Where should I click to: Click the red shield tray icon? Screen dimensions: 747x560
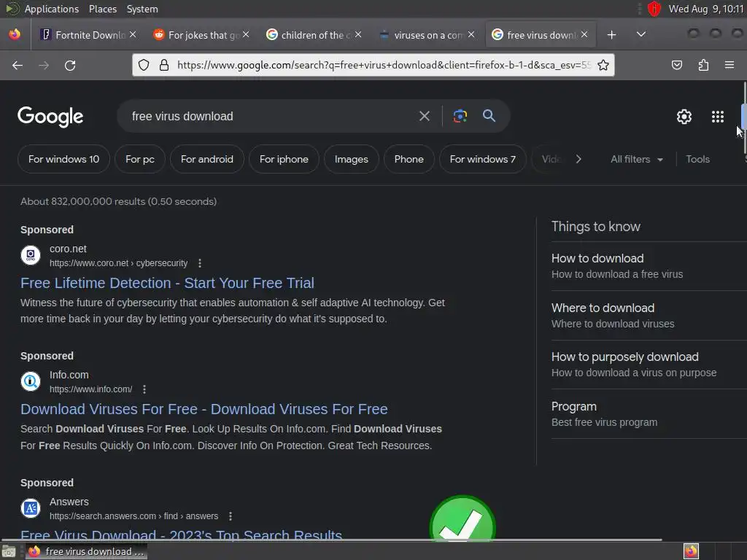[x=654, y=9]
